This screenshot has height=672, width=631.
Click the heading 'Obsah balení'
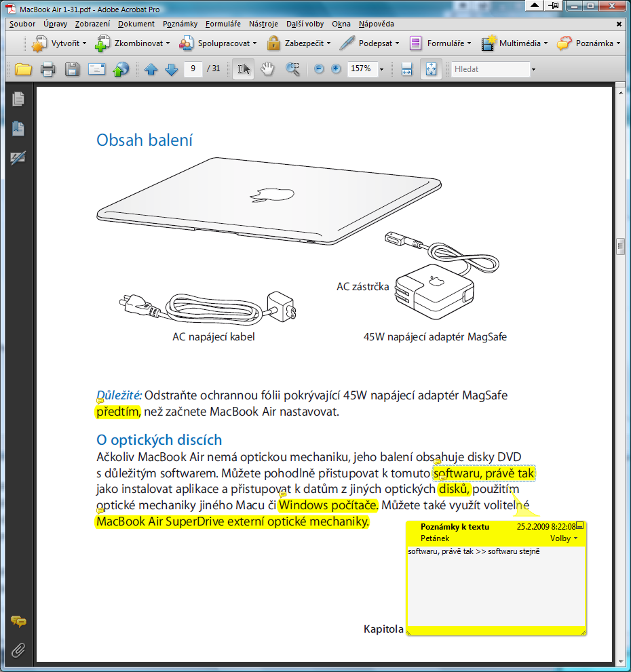(x=145, y=140)
